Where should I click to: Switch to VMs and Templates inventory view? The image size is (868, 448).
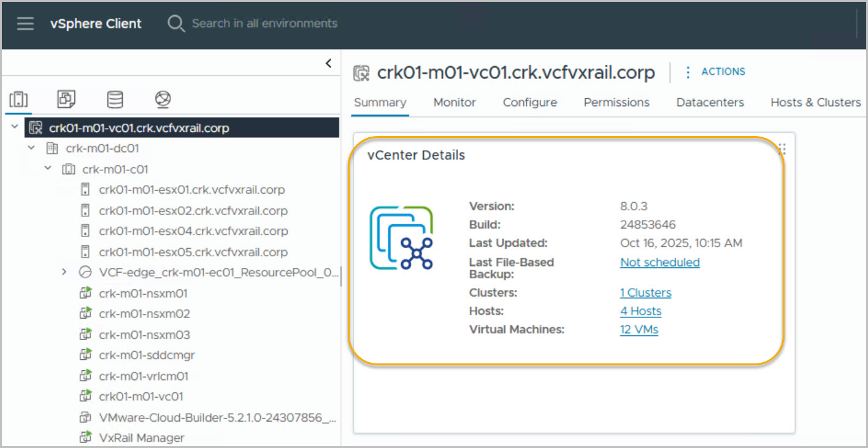click(x=66, y=99)
